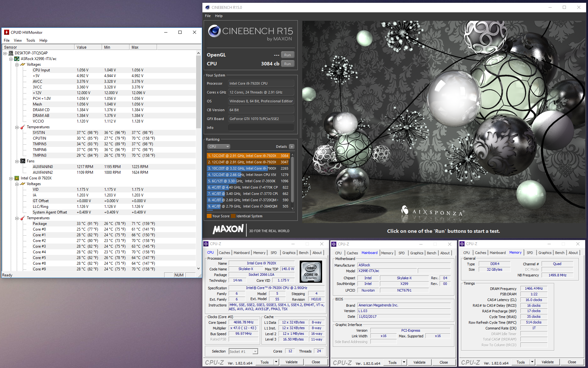The image size is (588, 368).
Task: Open Tools dropdown arrow in Mainboard window
Action: 404,362
